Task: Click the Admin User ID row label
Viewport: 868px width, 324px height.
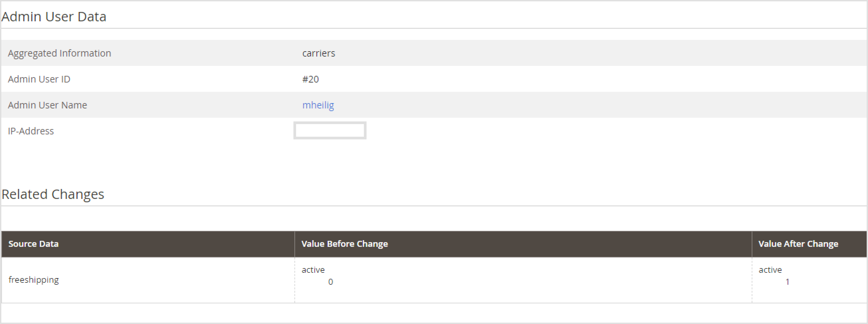Action: (x=39, y=79)
